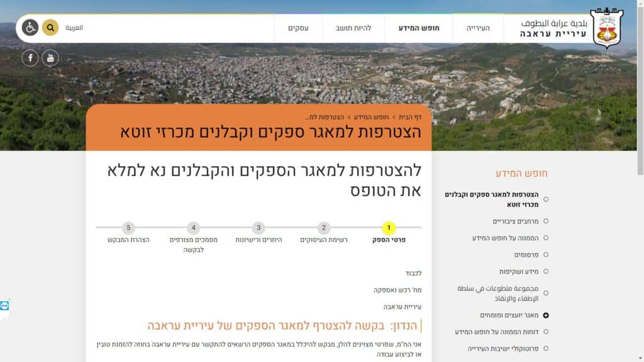
Task: Go to step 1 פרטי הספק
Action: (x=389, y=228)
